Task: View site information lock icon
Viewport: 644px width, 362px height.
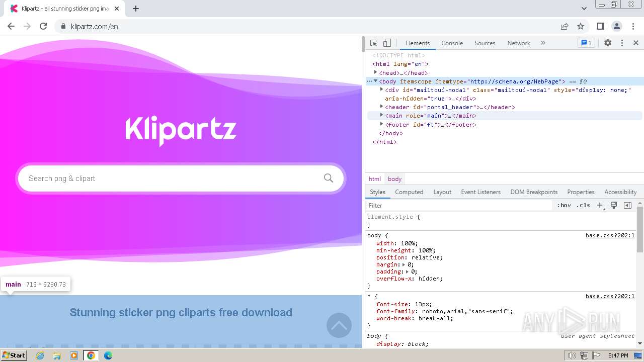Action: pos(63,26)
